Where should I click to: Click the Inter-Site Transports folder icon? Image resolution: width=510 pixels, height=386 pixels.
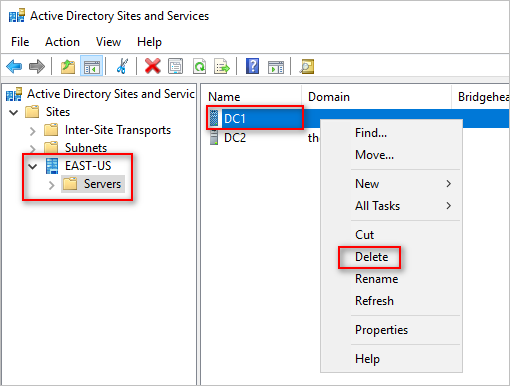pos(51,130)
